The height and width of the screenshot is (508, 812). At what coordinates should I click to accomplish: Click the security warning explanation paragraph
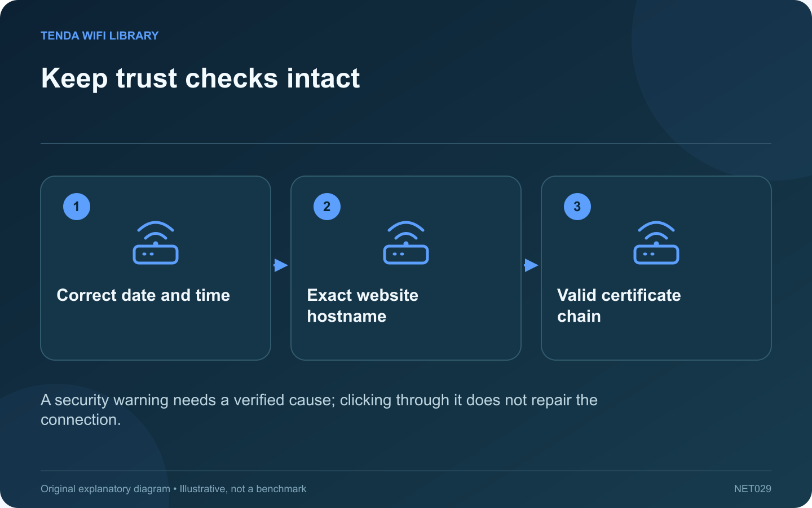pyautogui.click(x=319, y=410)
